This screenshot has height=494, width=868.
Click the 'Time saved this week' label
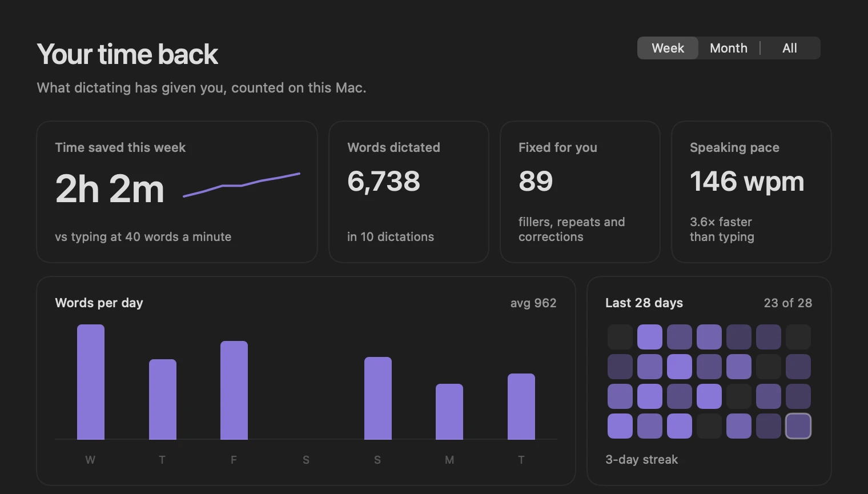coord(120,147)
